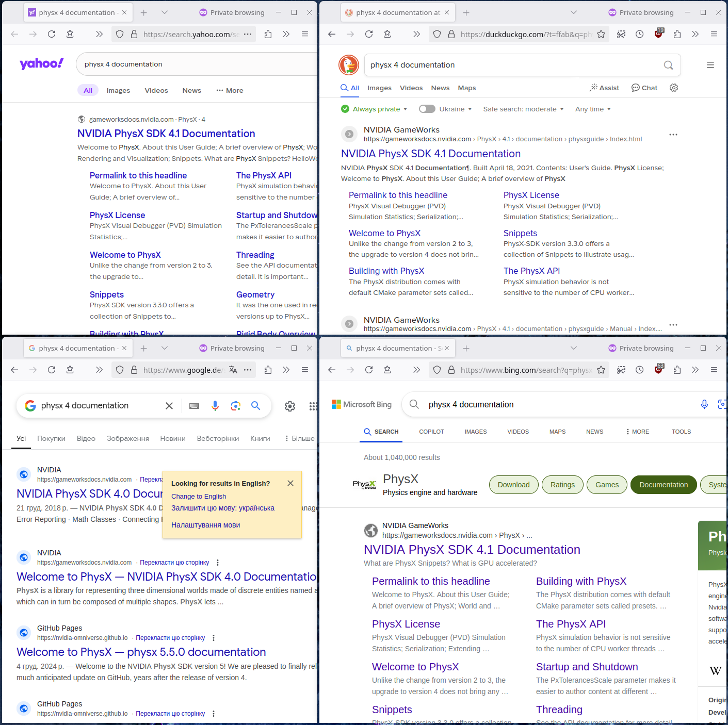Open Yahoo PhysX License sublink
This screenshot has height=725, width=728.
click(117, 215)
